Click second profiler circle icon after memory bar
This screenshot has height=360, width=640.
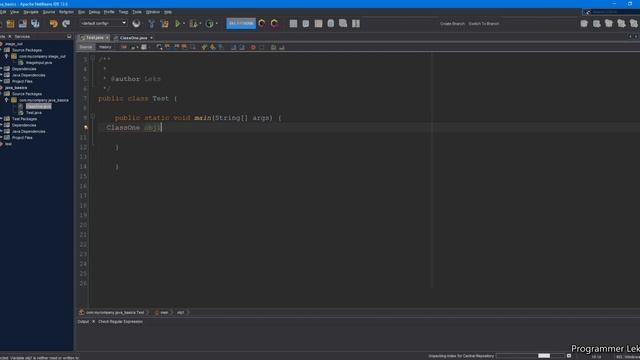[x=274, y=24]
